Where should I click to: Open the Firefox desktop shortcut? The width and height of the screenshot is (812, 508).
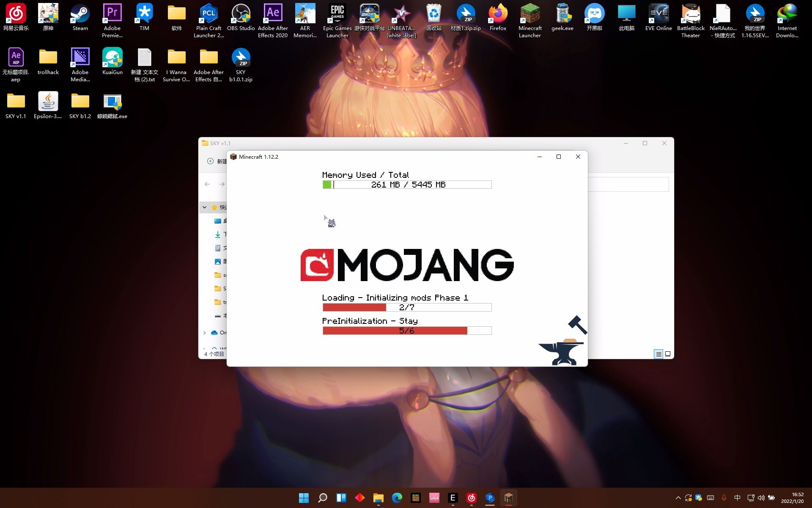pyautogui.click(x=498, y=17)
